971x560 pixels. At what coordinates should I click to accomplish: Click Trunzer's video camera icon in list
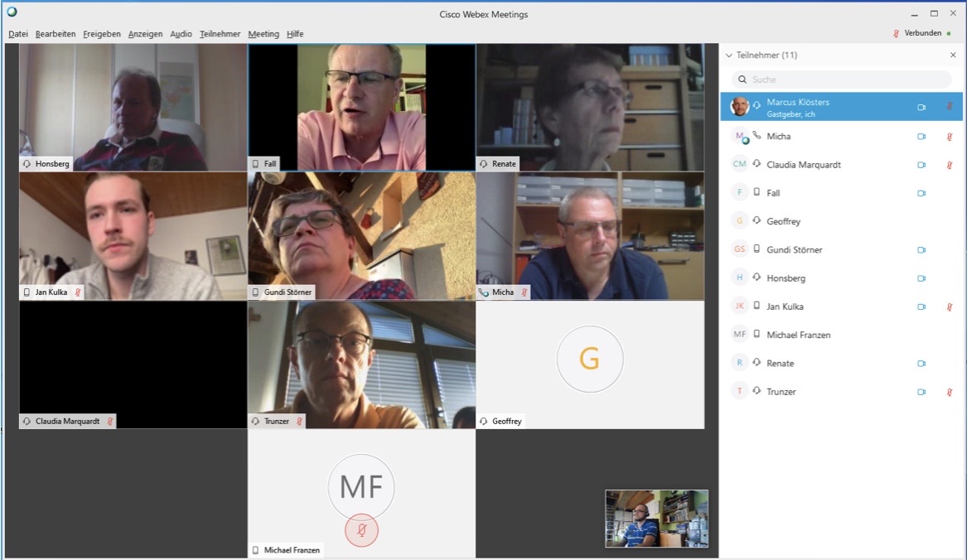[x=921, y=392]
